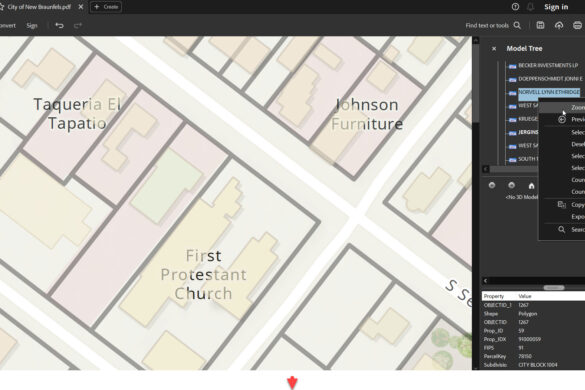This screenshot has height=390, width=585.
Task: Click the Print icon
Action: click(x=577, y=25)
